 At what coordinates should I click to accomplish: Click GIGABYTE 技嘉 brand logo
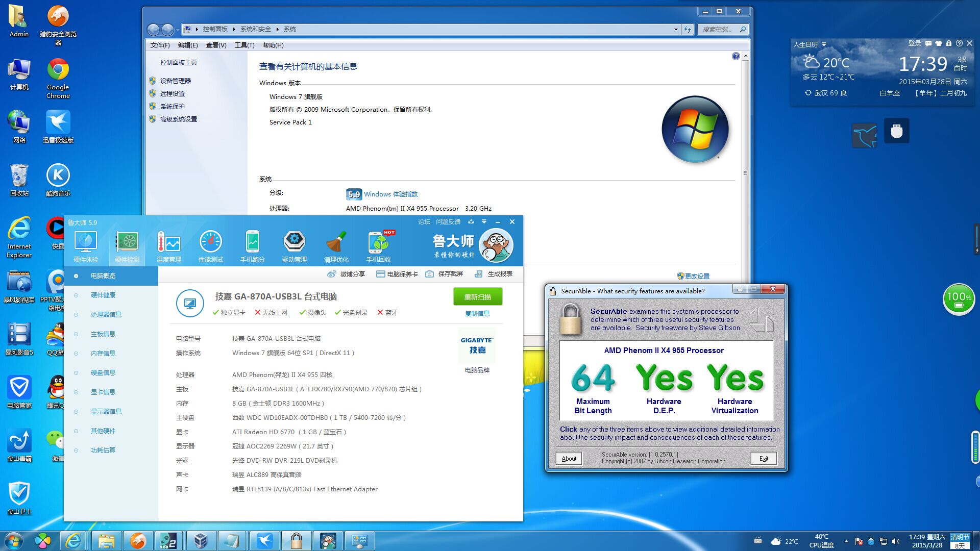(477, 345)
